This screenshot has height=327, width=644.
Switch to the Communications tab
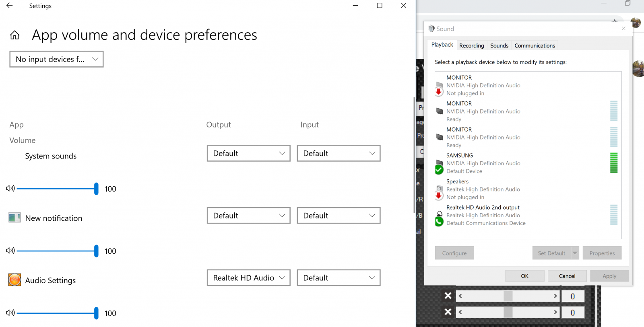(535, 45)
